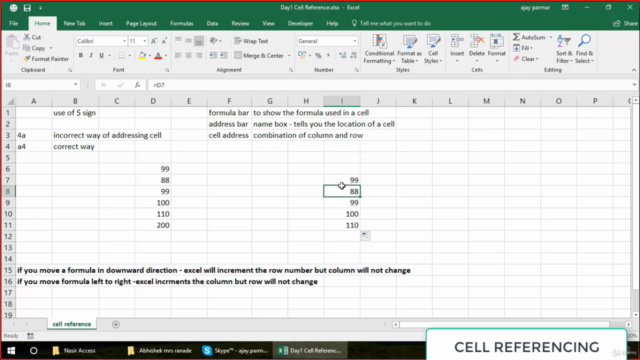This screenshot has height=360, width=640.
Task: Open Skype from the taskbar
Action: (236, 351)
